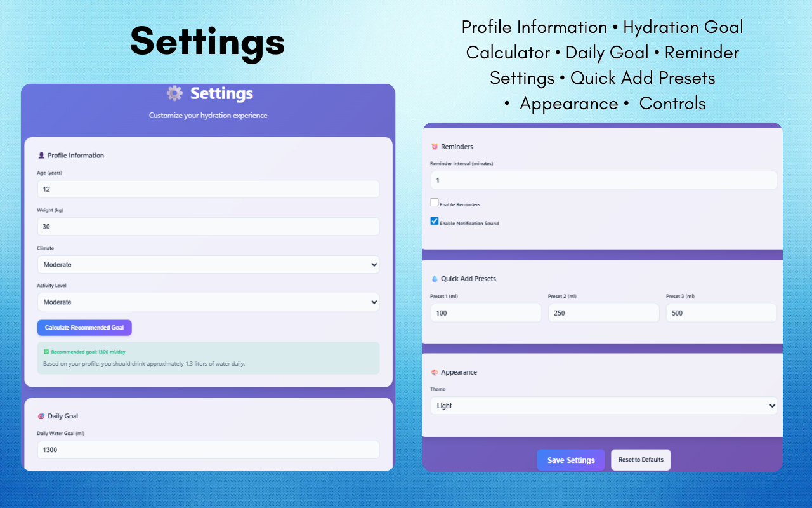Image resolution: width=812 pixels, height=508 pixels.
Task: Enable the Reminders checkbox
Action: (x=435, y=202)
